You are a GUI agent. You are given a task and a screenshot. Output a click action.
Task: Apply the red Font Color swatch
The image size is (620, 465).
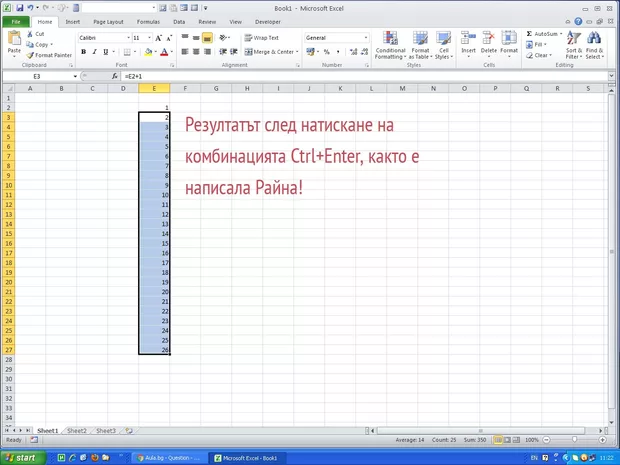point(164,52)
